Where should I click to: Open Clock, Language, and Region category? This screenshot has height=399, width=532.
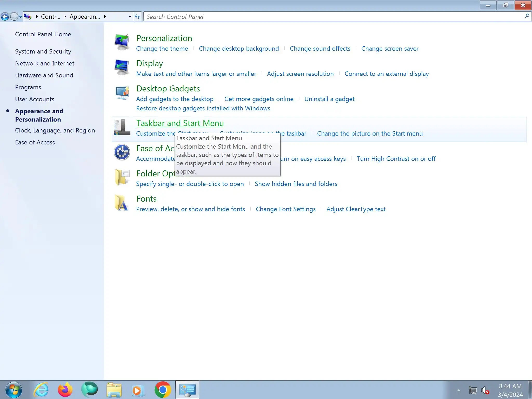click(55, 130)
